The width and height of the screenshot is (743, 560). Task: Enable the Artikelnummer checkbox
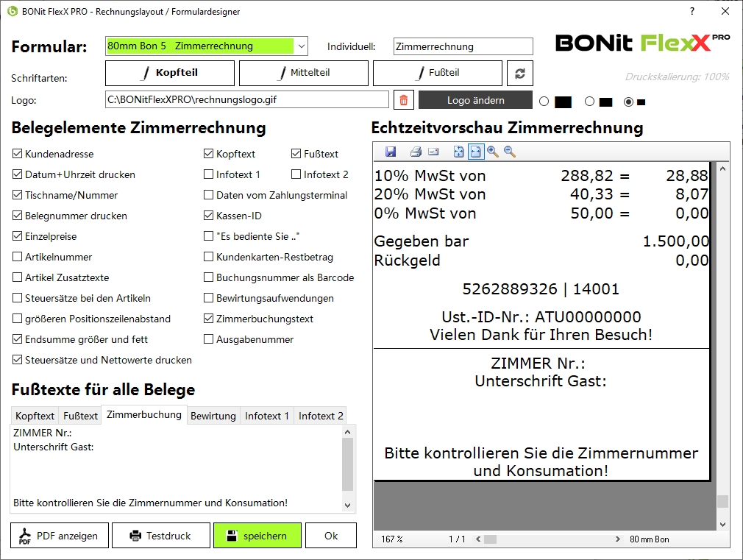click(x=17, y=257)
